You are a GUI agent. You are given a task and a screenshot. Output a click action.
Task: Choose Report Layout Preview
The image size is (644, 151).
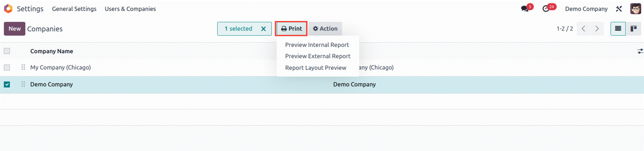click(x=316, y=68)
